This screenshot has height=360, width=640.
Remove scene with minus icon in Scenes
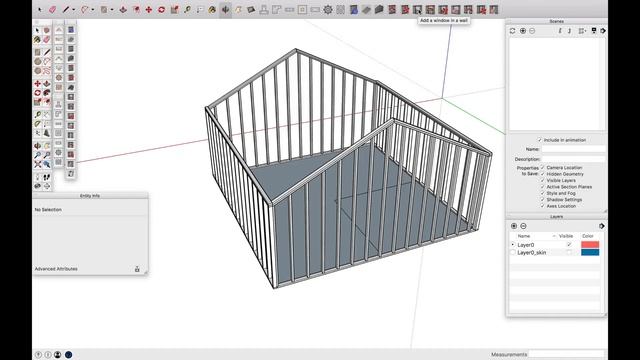pos(532,31)
